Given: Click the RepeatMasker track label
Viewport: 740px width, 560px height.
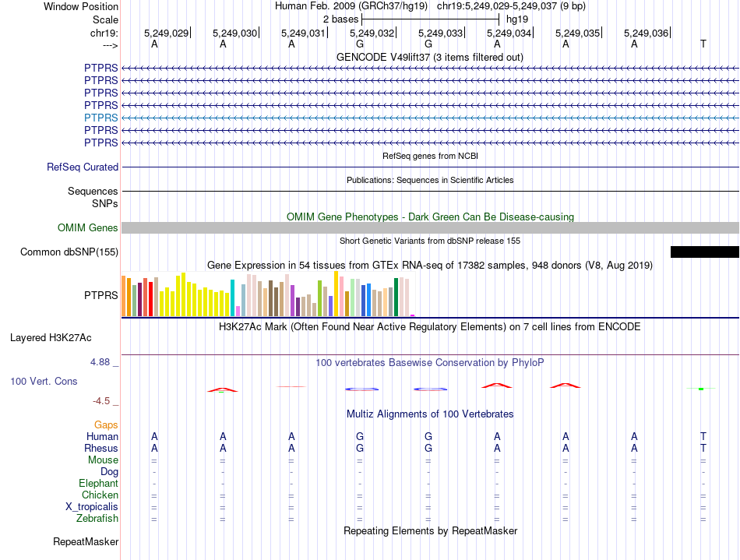Looking at the screenshot, I should (x=86, y=541).
